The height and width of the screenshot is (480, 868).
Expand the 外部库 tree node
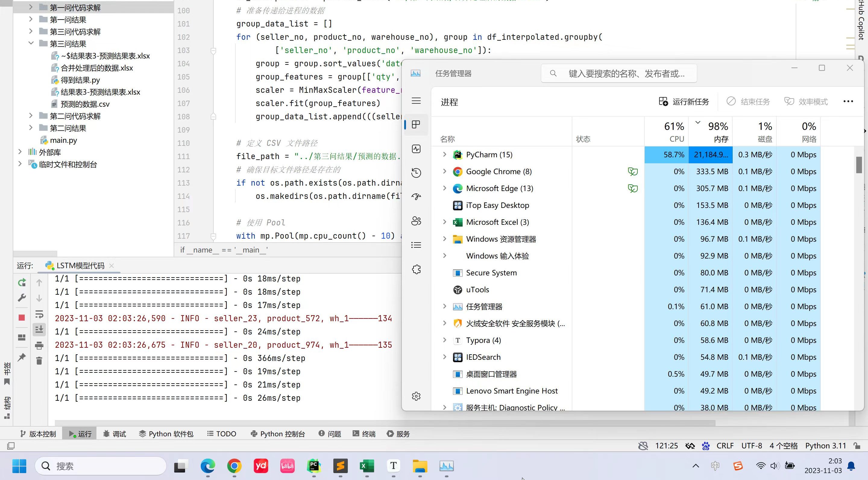tap(20, 152)
